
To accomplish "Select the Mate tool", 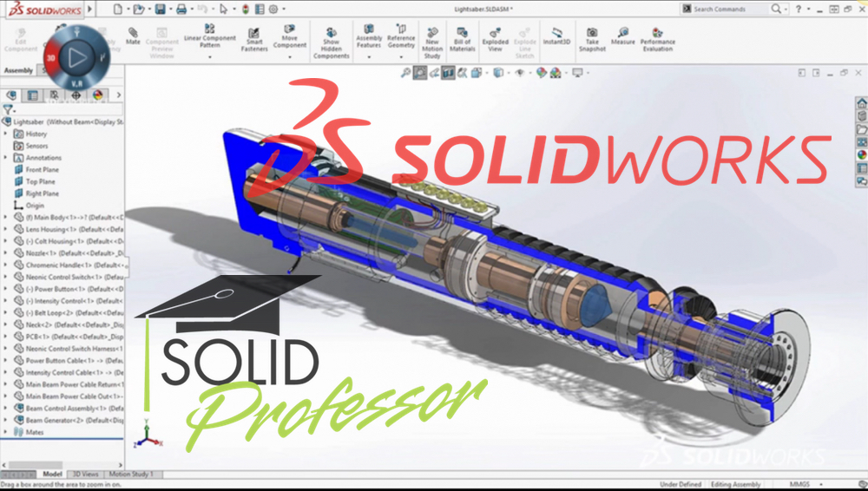I will [133, 36].
